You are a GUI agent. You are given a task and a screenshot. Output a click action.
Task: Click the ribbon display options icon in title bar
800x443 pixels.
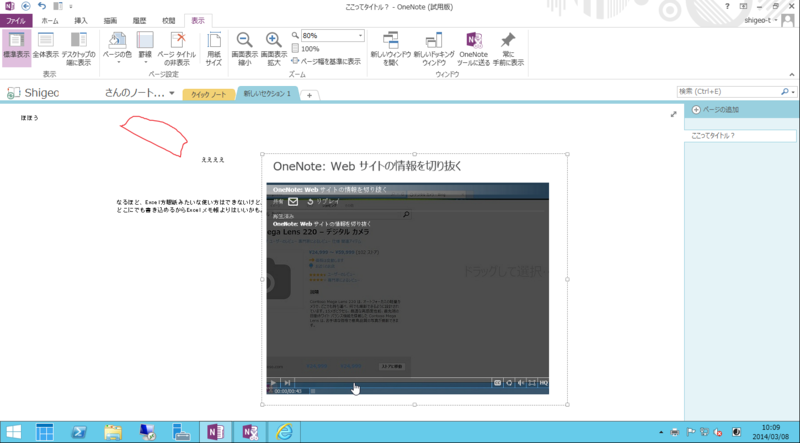click(743, 6)
